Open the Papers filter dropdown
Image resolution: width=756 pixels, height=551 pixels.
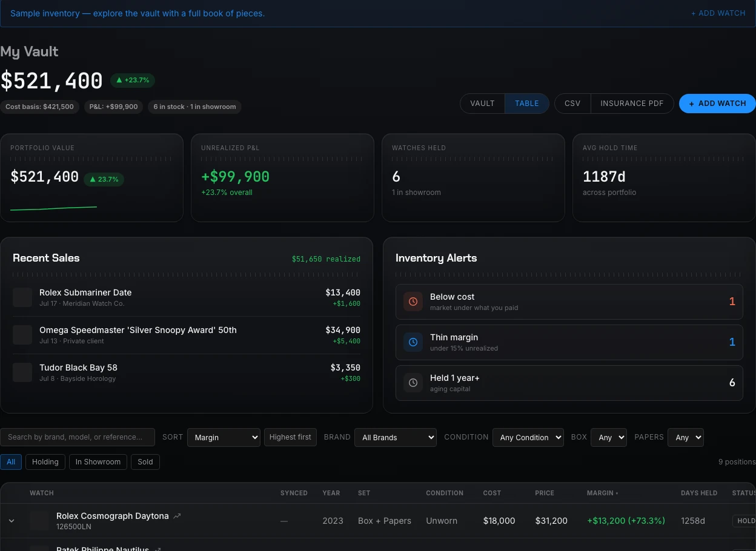point(686,437)
